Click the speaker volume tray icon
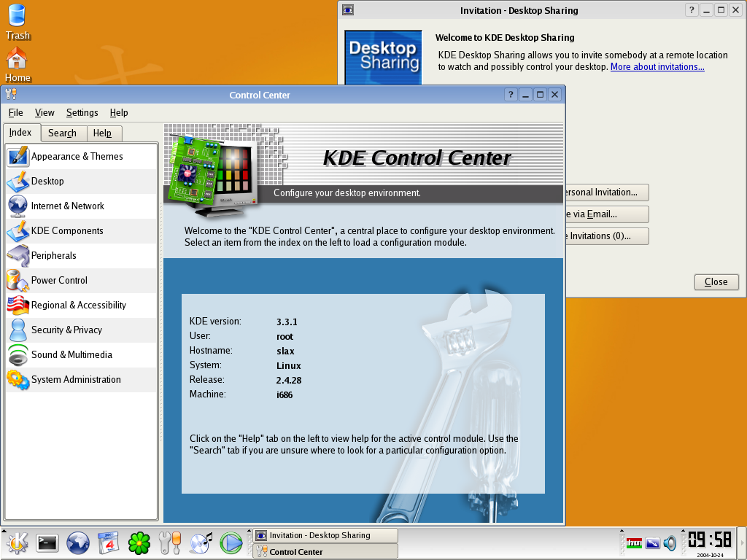747x560 pixels. click(670, 542)
